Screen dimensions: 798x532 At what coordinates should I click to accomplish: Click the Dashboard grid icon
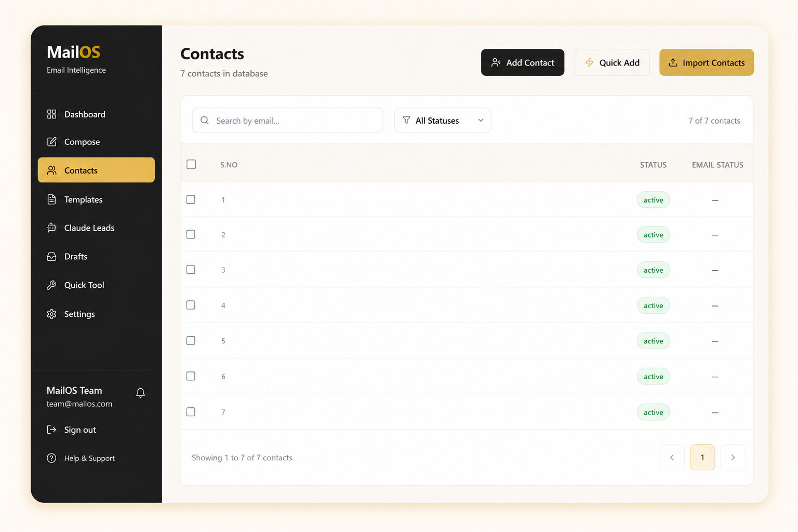tap(51, 114)
